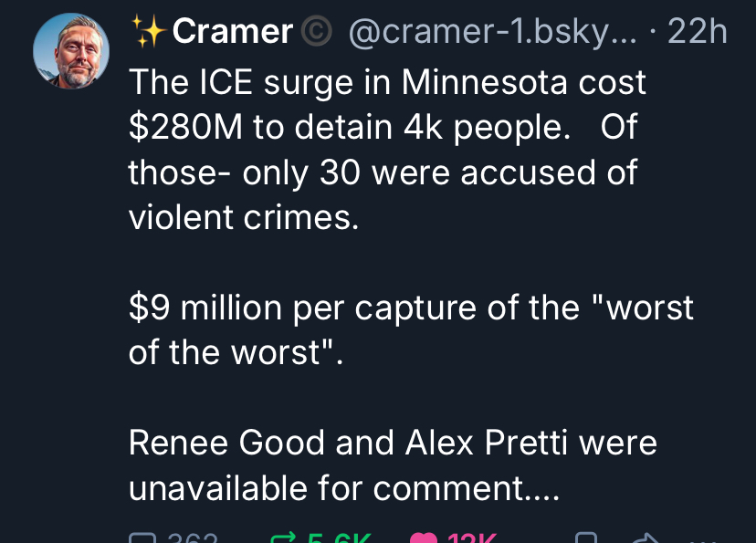Reply using the speech bubble icon
Image resolution: width=756 pixels, height=543 pixels.
[x=143, y=538]
